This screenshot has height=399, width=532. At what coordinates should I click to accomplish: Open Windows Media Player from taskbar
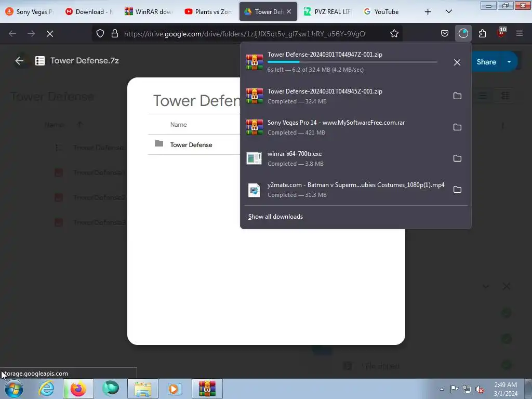coord(175,389)
